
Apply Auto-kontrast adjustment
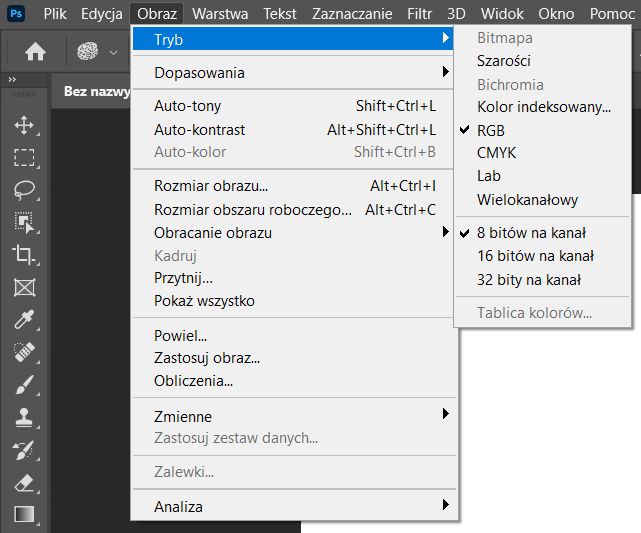pyautogui.click(x=293, y=130)
